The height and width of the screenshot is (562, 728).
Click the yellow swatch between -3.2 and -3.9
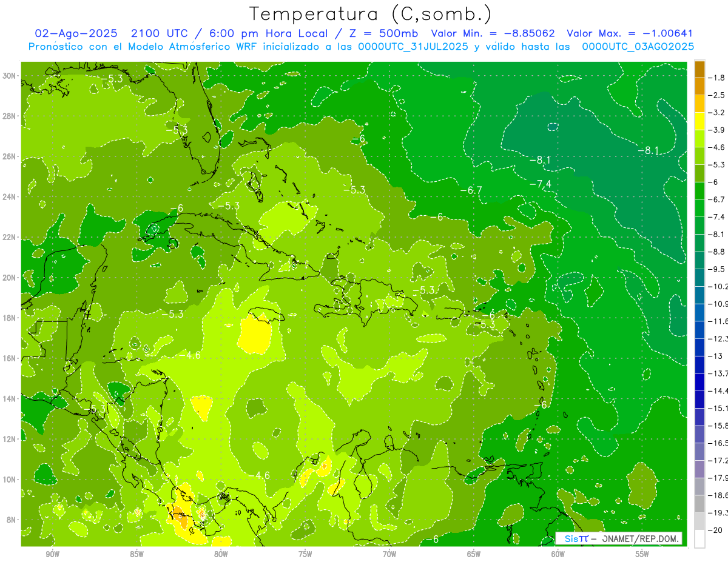click(x=699, y=121)
